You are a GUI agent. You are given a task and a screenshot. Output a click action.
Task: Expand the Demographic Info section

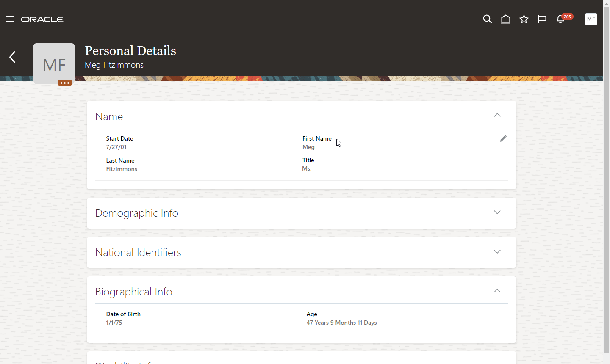click(x=497, y=212)
